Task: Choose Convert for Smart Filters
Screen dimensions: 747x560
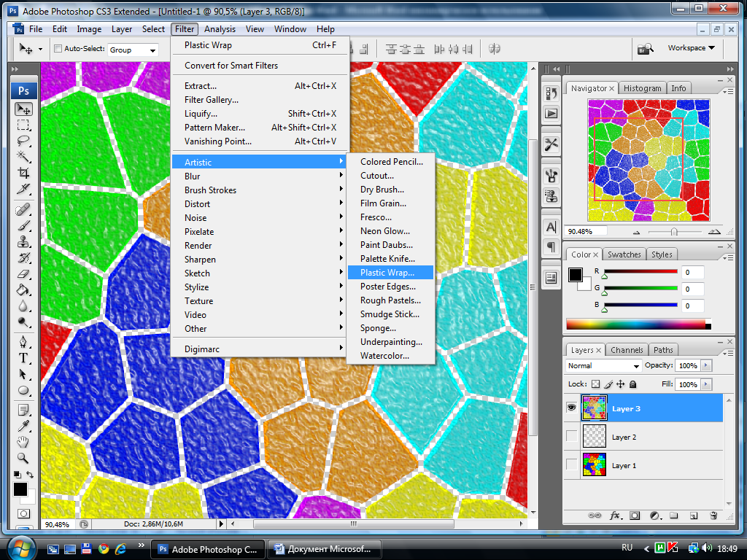Action: point(260,65)
